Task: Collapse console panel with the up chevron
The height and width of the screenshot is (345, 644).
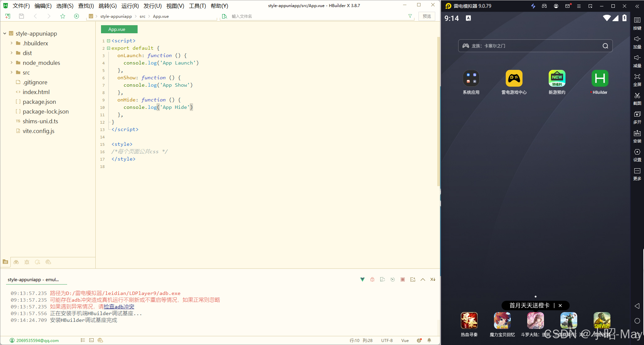Action: [423, 279]
